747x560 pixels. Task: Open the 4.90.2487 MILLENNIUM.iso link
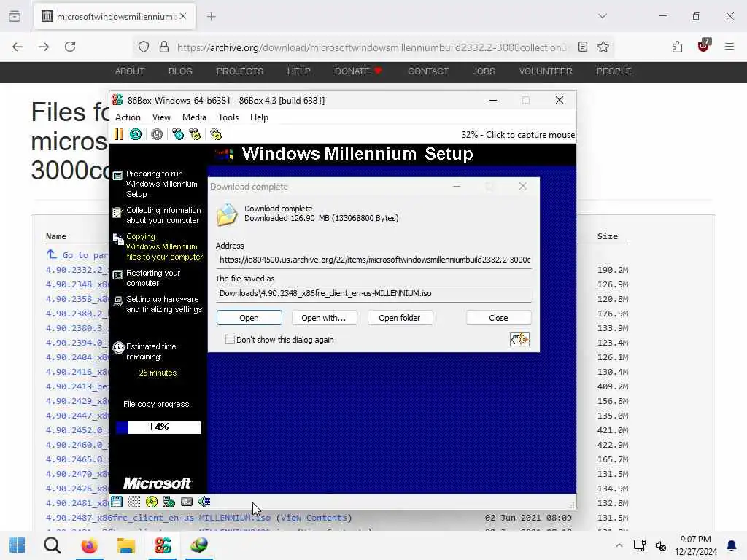158,518
